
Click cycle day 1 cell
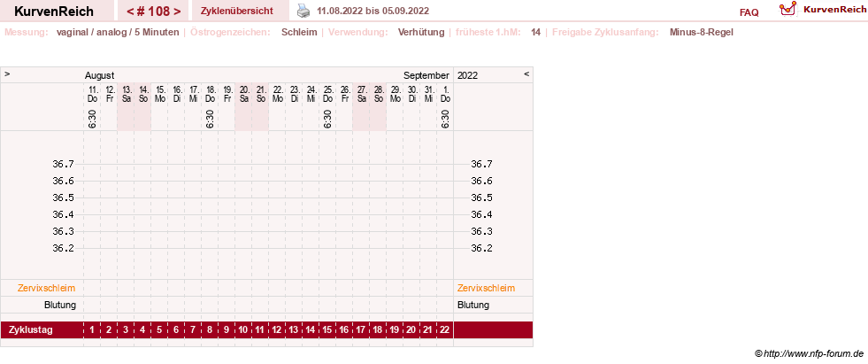(x=92, y=330)
